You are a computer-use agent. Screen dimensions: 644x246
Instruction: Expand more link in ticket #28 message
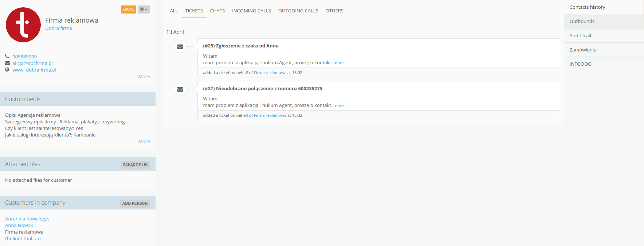click(x=338, y=63)
